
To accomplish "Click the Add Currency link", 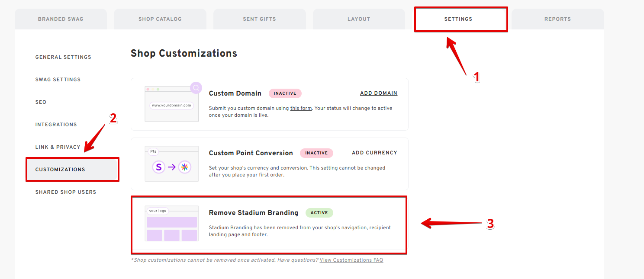I will pos(374,153).
